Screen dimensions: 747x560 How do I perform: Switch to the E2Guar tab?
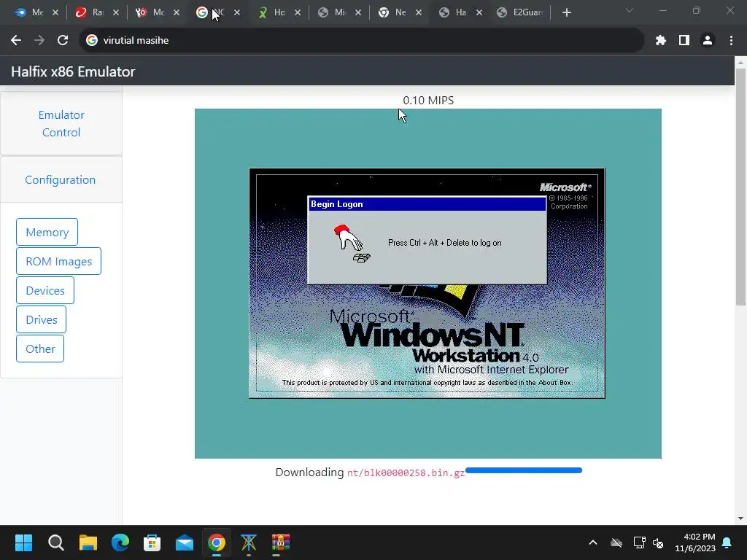[520, 12]
